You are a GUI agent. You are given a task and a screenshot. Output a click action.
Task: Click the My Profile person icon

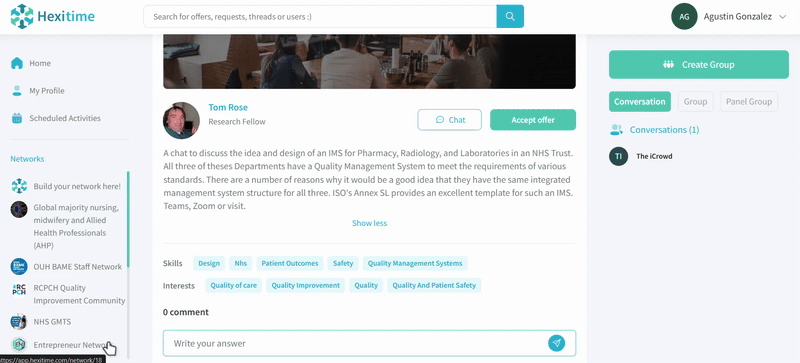coord(17,91)
